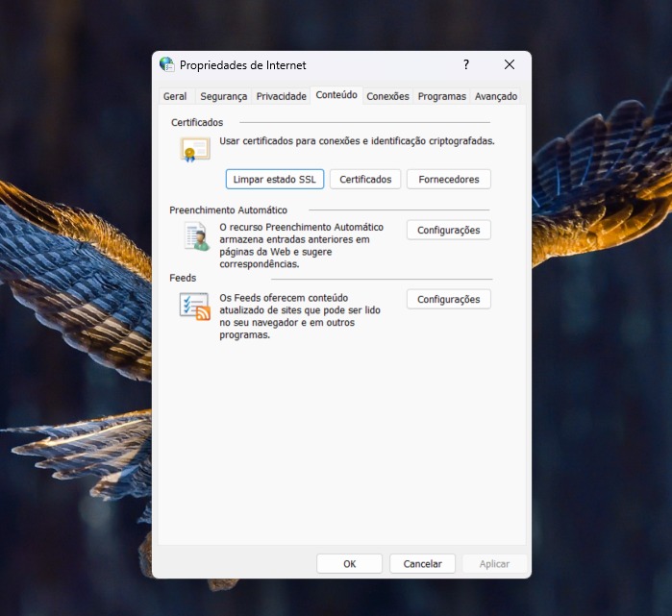Go to the Privacidade tab
The image size is (672, 616).
(x=281, y=96)
